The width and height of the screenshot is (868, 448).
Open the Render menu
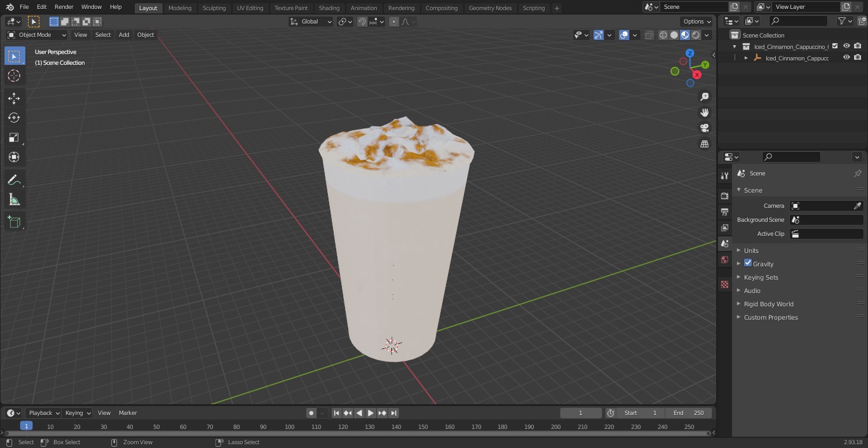64,7
